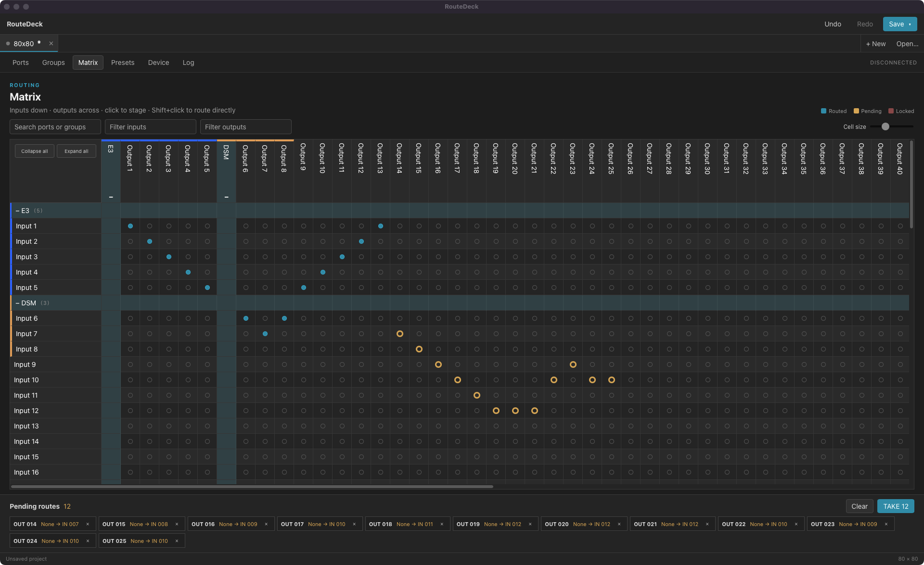Remove pending route OUT 017
The height and width of the screenshot is (565, 924).
(x=354, y=524)
